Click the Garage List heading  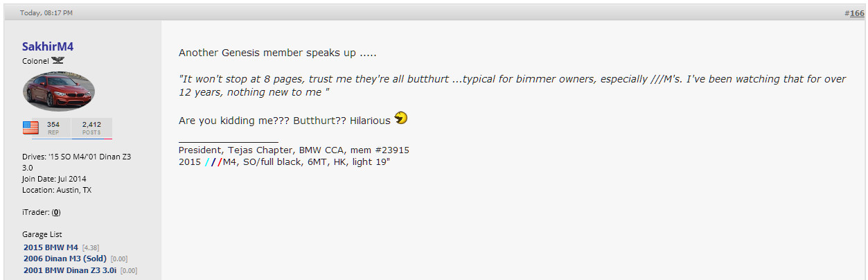[x=42, y=234]
